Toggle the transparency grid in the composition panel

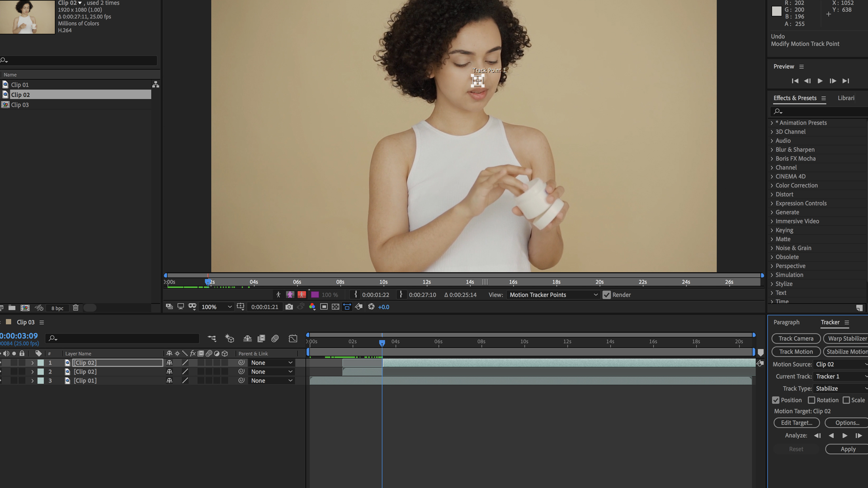(x=336, y=307)
